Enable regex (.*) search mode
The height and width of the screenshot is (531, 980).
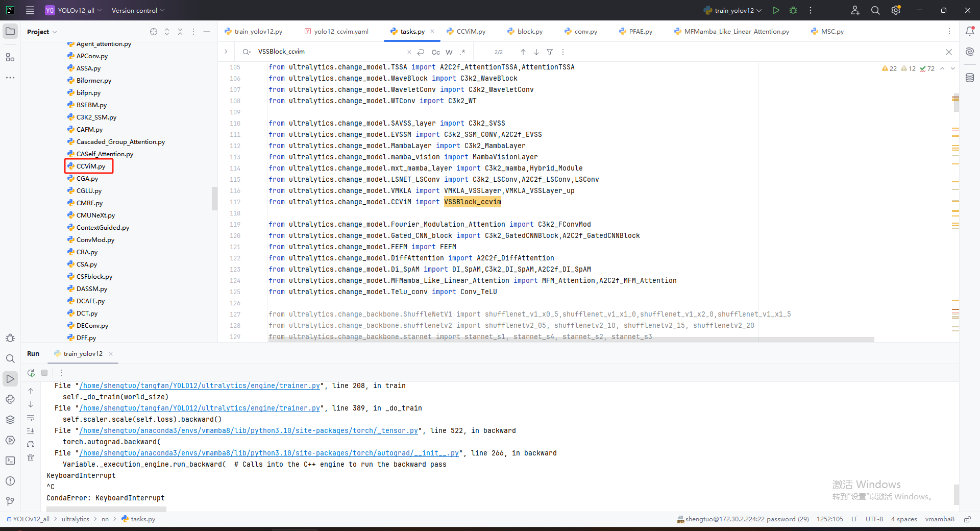point(462,52)
